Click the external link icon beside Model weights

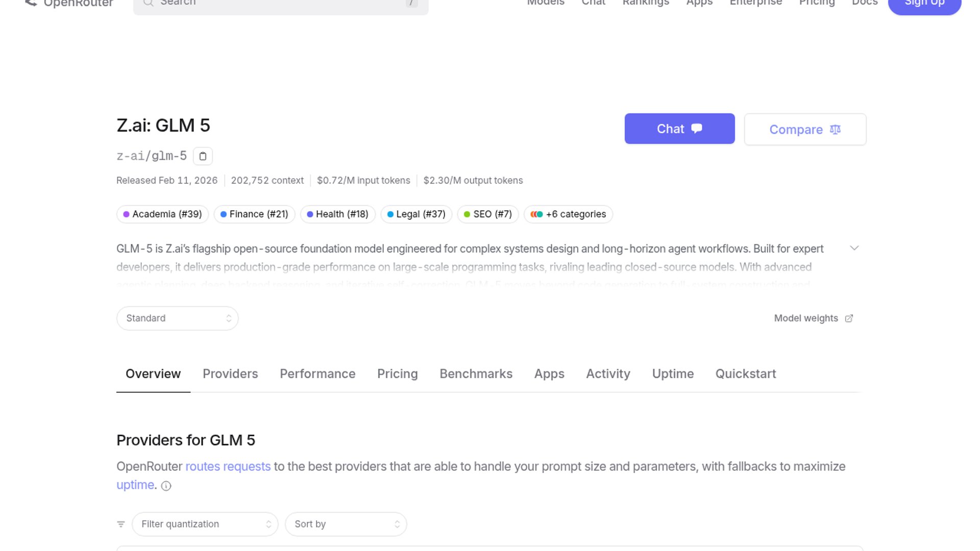(849, 318)
